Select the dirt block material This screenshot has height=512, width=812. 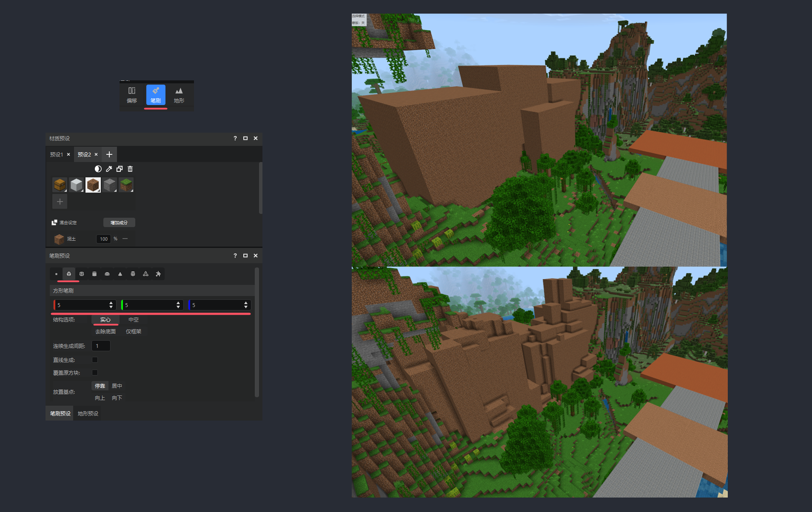(x=93, y=185)
